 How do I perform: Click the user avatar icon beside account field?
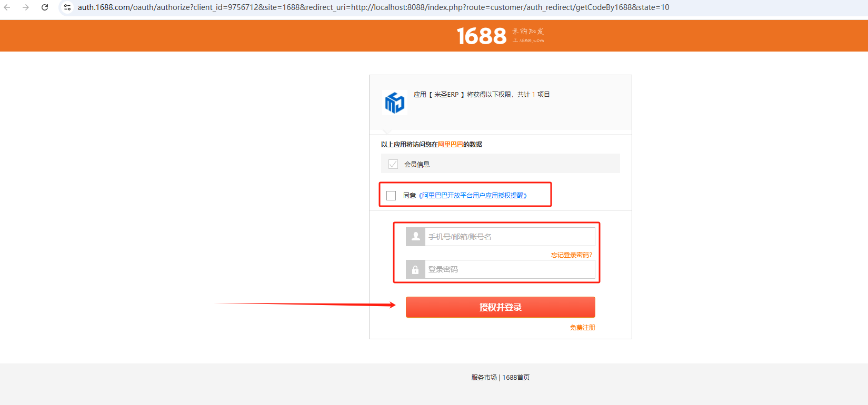(415, 237)
